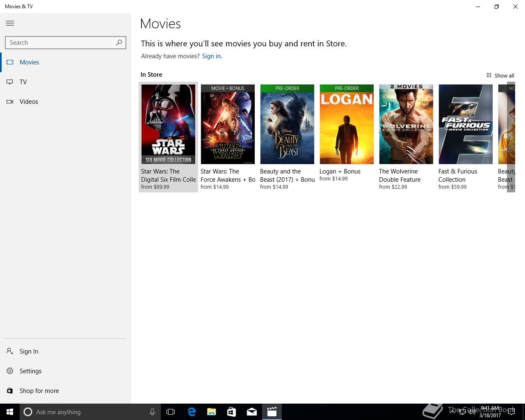Open Star Wars Force Awakens poster

228,124
